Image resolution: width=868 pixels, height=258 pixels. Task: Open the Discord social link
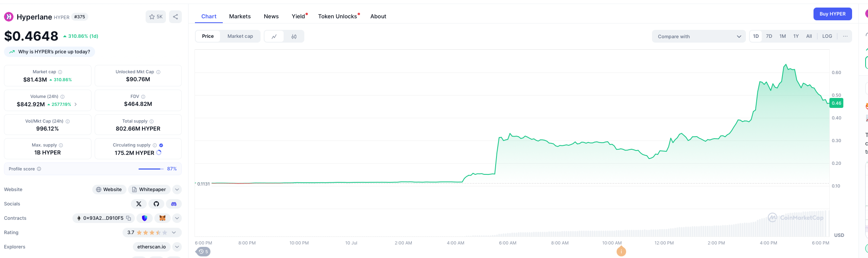tap(174, 204)
